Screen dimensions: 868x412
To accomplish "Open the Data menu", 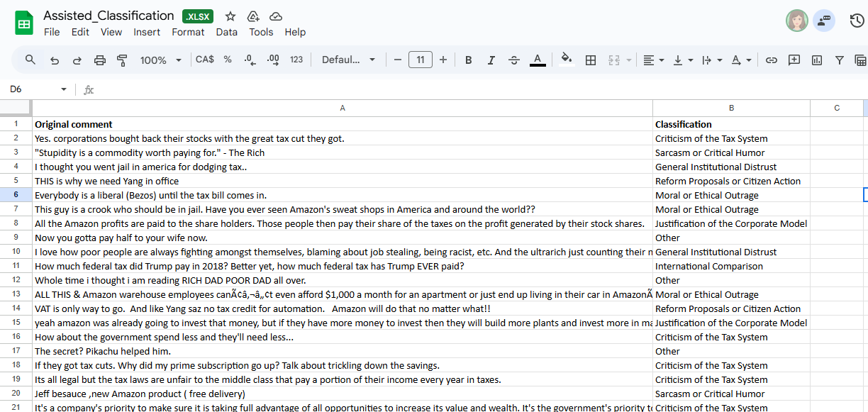I will pos(227,32).
